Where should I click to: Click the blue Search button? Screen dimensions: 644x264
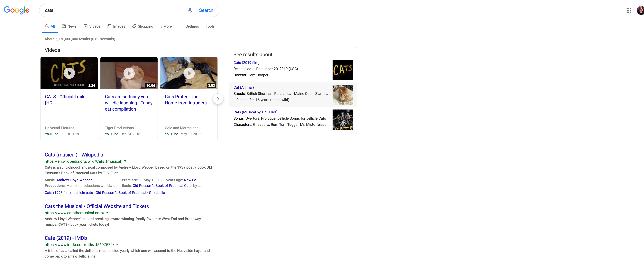[x=206, y=10]
